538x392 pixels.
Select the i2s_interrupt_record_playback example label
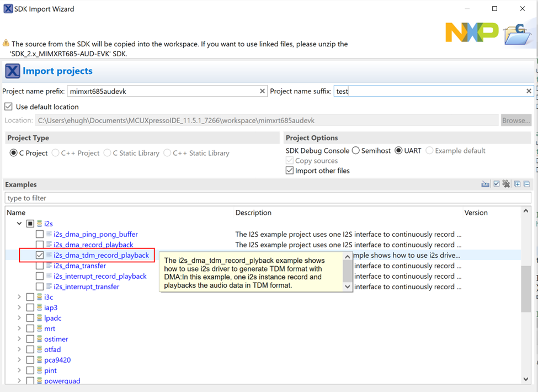point(100,276)
